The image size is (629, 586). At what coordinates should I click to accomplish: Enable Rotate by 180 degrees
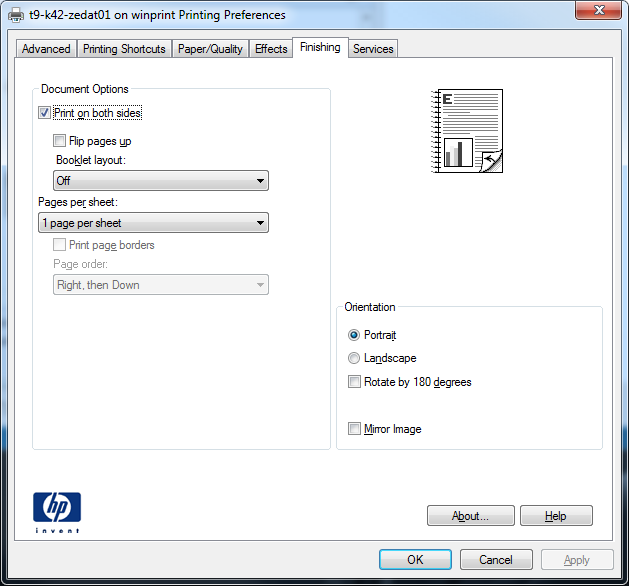[354, 382]
